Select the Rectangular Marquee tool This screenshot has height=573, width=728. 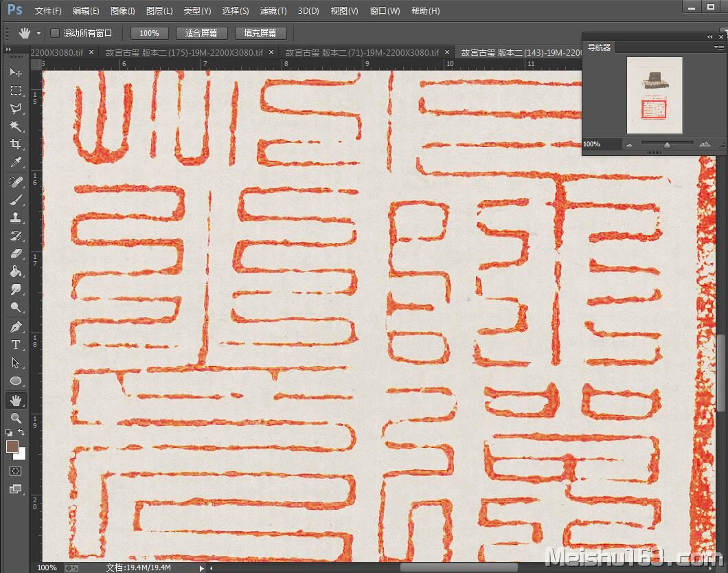pos(16,90)
